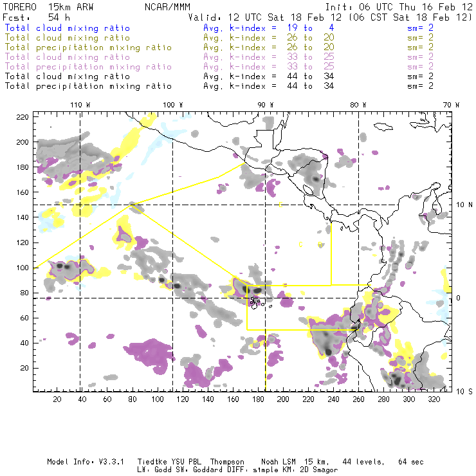
Task: Click the 'LW: Godd' radiation label
Action: (154, 470)
